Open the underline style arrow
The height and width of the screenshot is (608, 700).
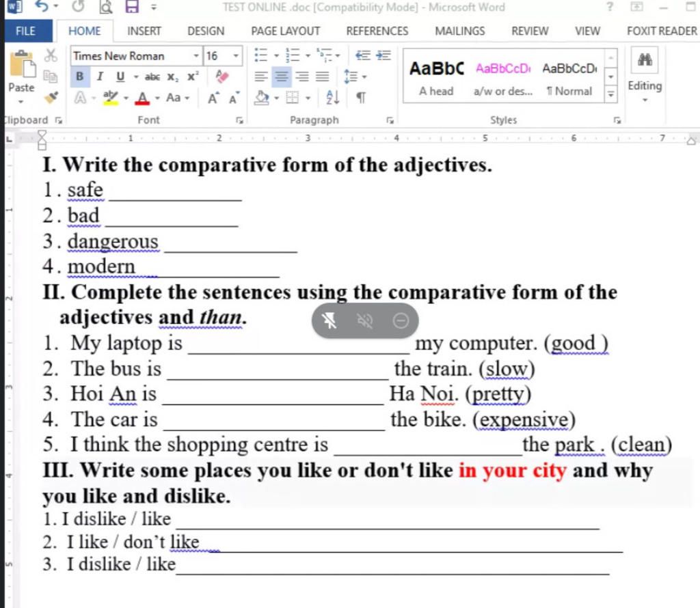click(x=136, y=77)
